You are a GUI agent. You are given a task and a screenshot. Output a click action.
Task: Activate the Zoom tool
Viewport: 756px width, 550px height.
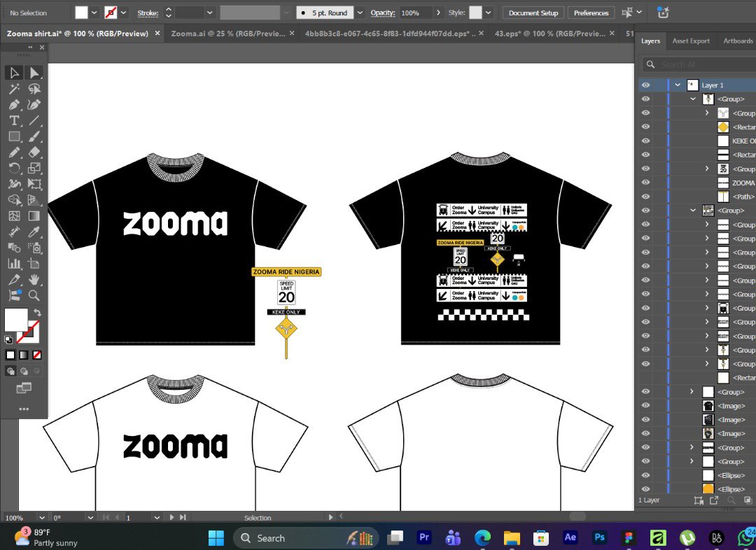33,296
